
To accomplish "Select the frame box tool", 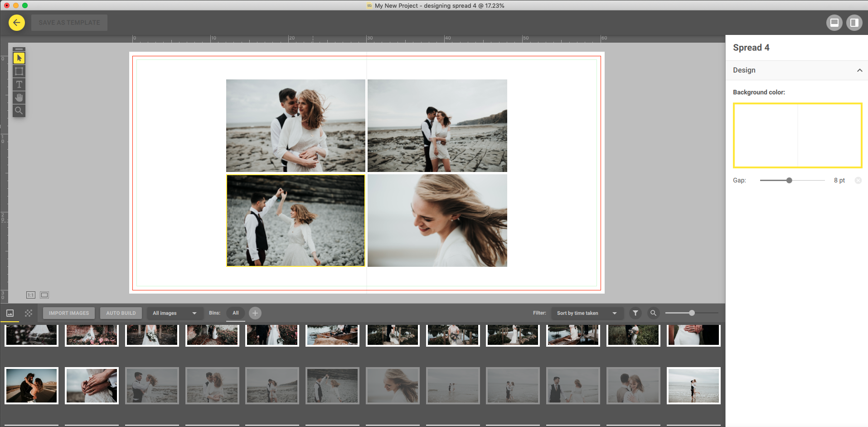I will coord(19,71).
